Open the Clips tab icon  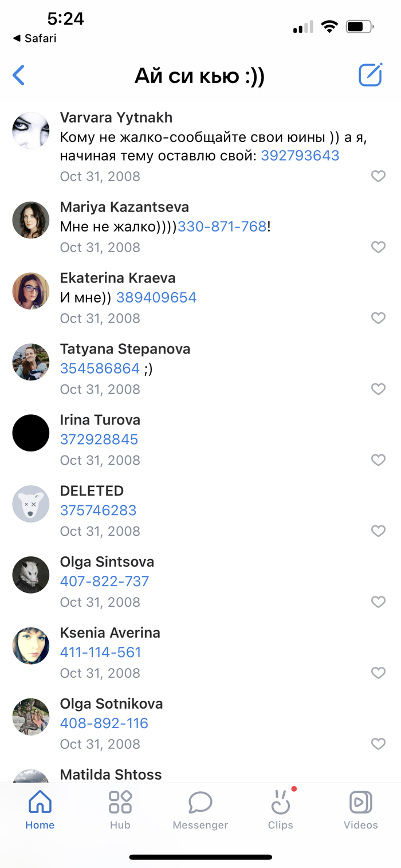click(281, 803)
